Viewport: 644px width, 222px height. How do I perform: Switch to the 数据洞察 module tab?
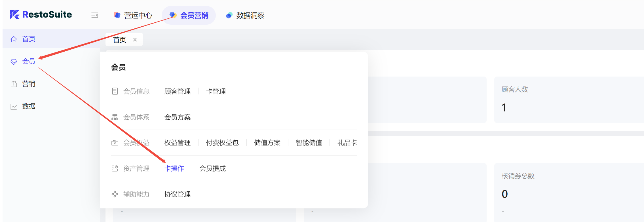tap(245, 15)
